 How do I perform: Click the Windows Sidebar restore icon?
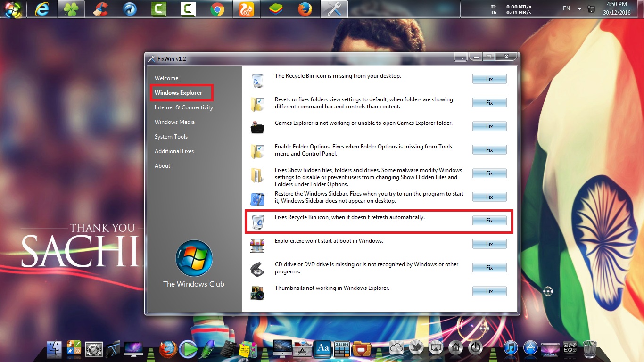pyautogui.click(x=257, y=198)
